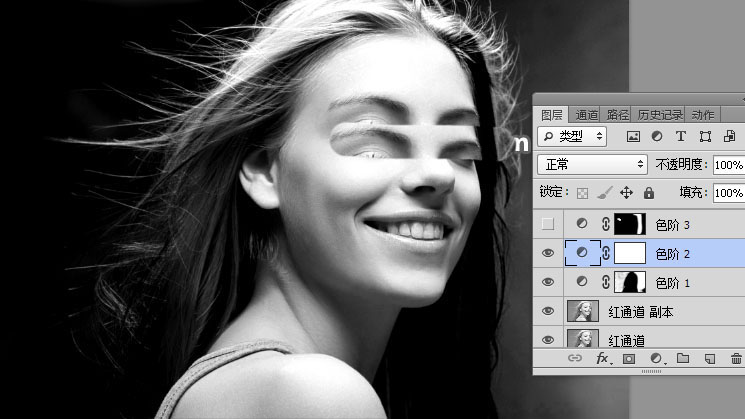Hide the 红通道 副本 layer
The image size is (745, 419).
pos(548,312)
